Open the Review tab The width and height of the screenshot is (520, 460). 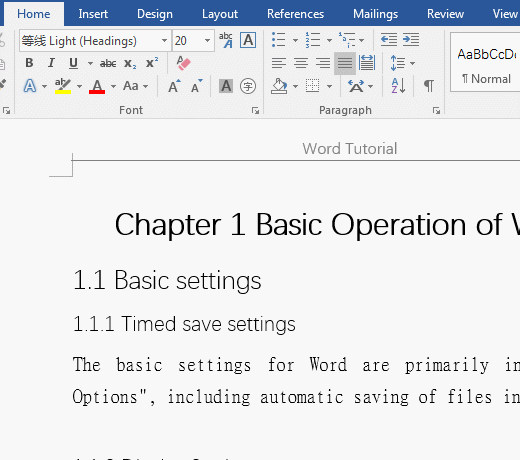point(445,14)
